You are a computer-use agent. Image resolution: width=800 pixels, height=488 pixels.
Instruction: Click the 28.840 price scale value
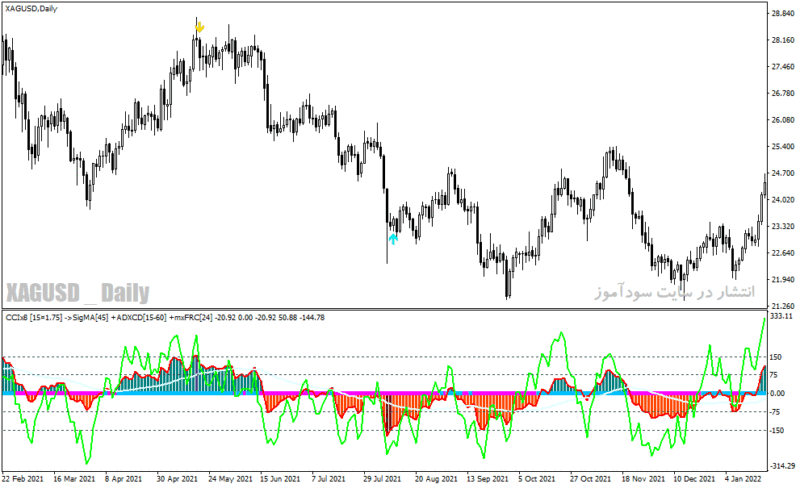783,14
